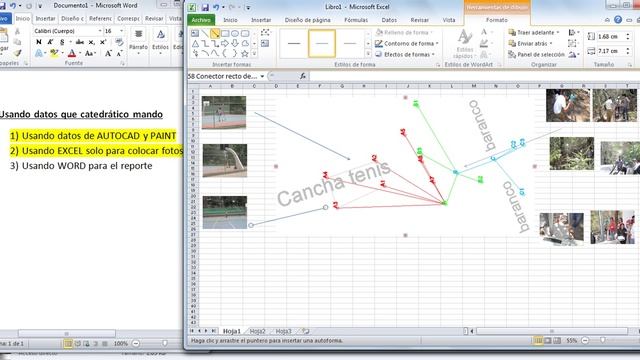
Task: Switch to the Excel Fórmulas tab
Action: point(356,20)
